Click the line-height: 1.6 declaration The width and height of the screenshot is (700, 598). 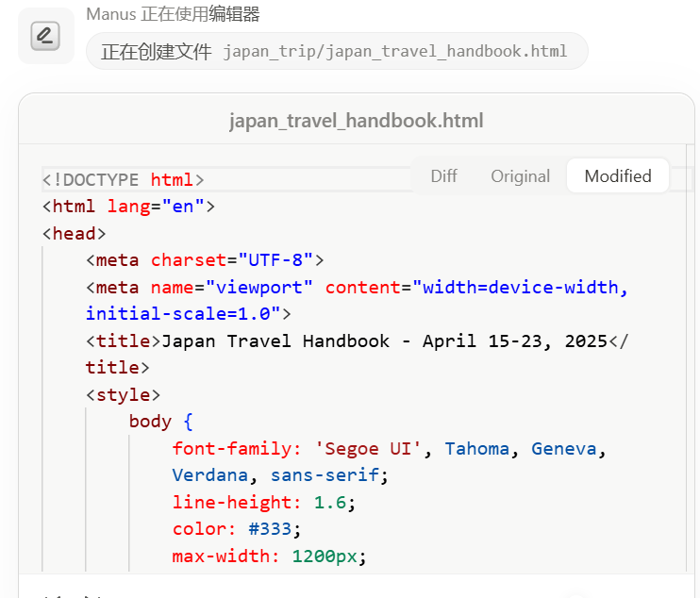click(x=264, y=503)
